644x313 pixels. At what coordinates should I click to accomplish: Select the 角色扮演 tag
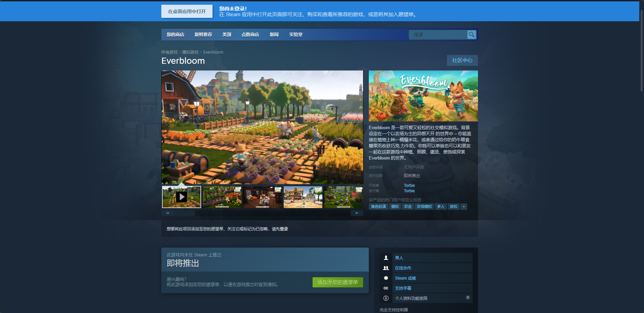[379, 206]
